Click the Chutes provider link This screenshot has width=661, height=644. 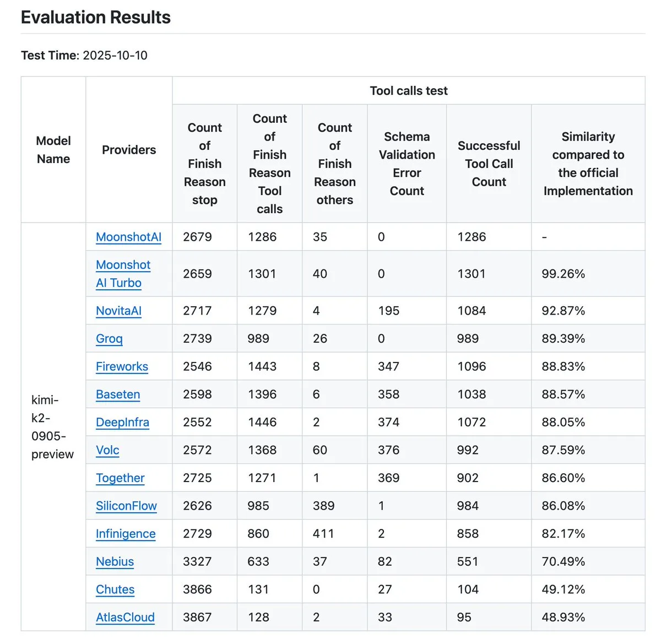[x=115, y=589]
